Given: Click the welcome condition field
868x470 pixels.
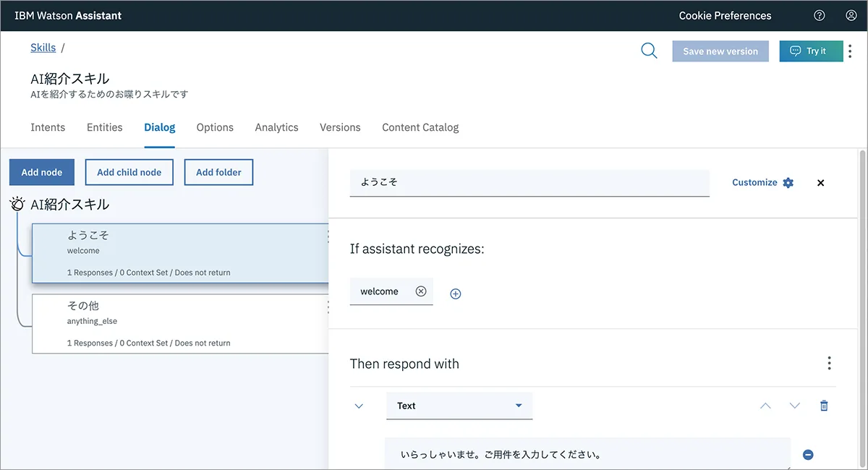Looking at the screenshot, I should tap(391, 291).
